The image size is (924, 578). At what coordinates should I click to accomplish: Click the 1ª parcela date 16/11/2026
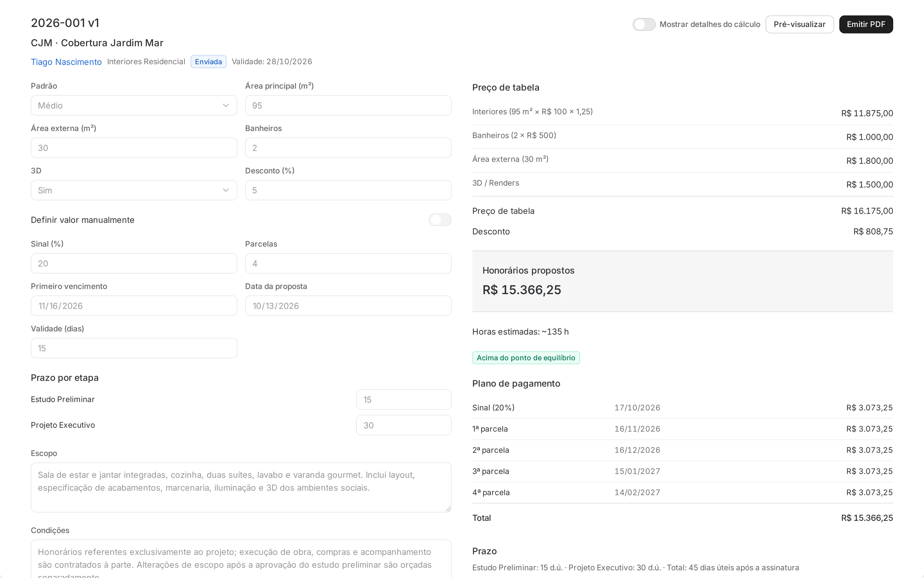click(x=637, y=429)
